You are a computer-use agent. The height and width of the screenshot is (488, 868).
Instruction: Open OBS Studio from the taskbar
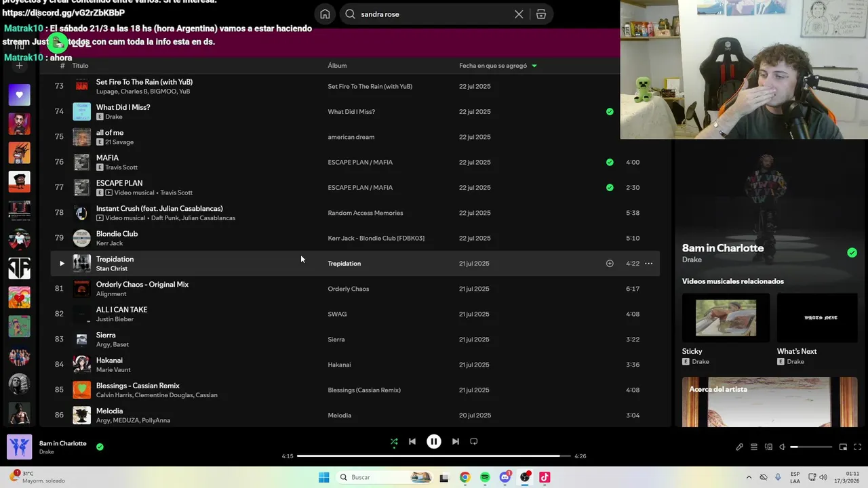(x=525, y=477)
